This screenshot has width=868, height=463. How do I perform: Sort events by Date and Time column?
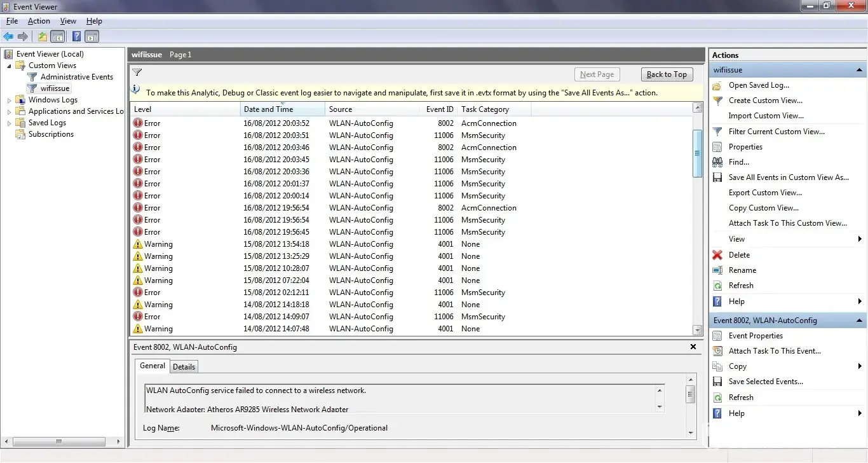coord(269,109)
